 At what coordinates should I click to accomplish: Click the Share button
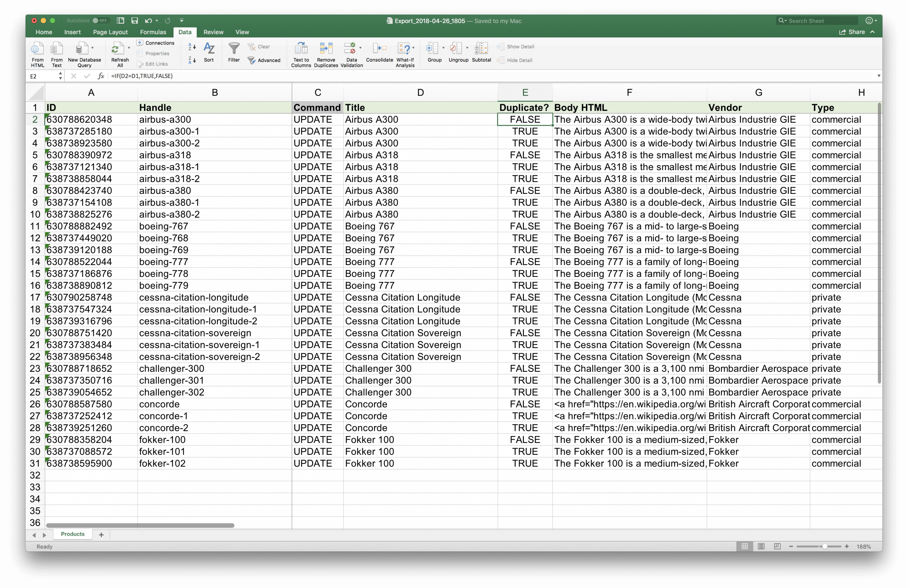click(x=852, y=32)
